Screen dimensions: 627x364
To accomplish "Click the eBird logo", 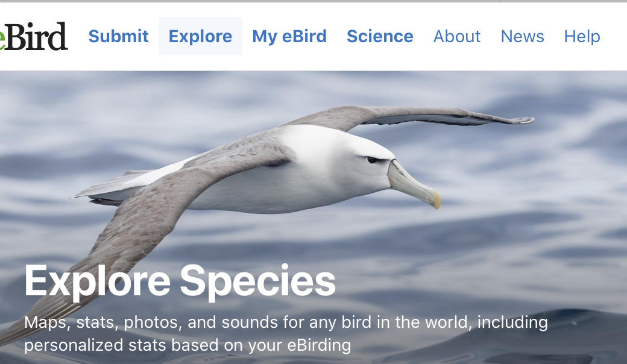I will coord(35,36).
